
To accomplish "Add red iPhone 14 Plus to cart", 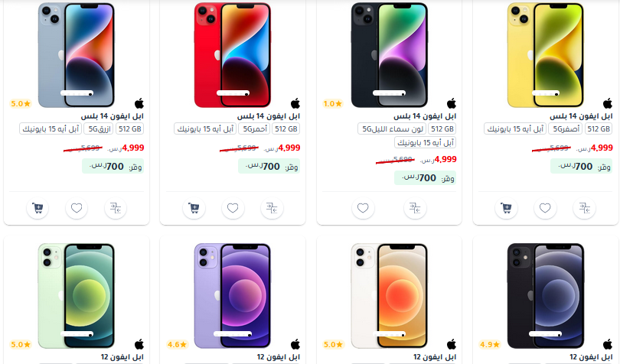I will coord(194,208).
